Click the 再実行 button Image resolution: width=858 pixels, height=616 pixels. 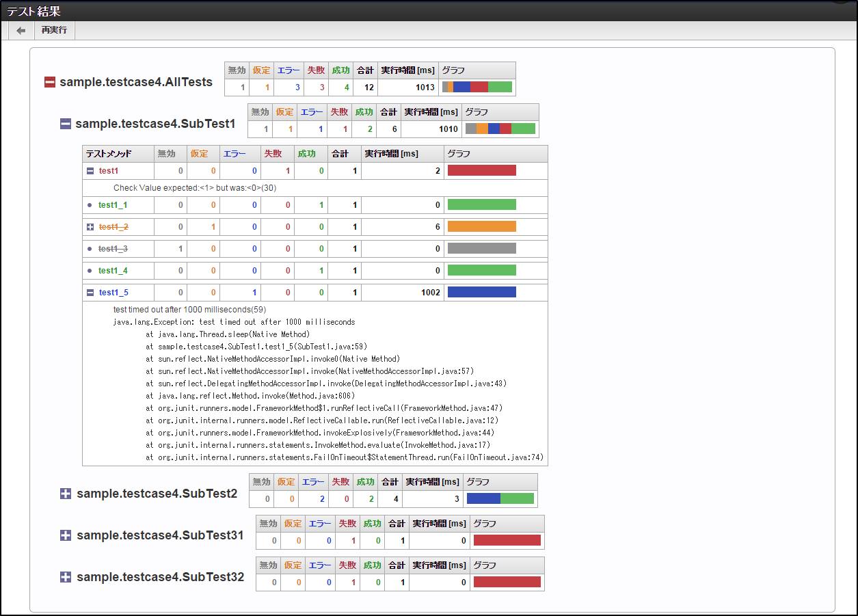[x=54, y=31]
